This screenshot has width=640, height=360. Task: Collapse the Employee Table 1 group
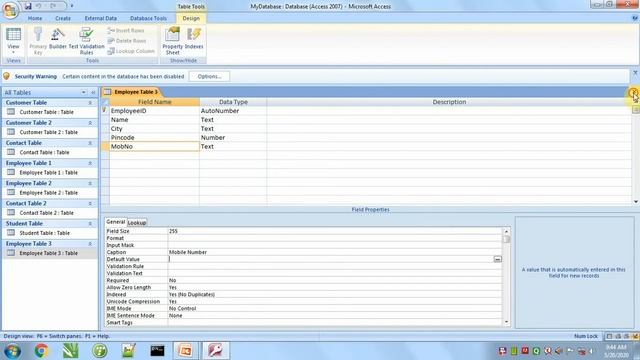(90, 163)
